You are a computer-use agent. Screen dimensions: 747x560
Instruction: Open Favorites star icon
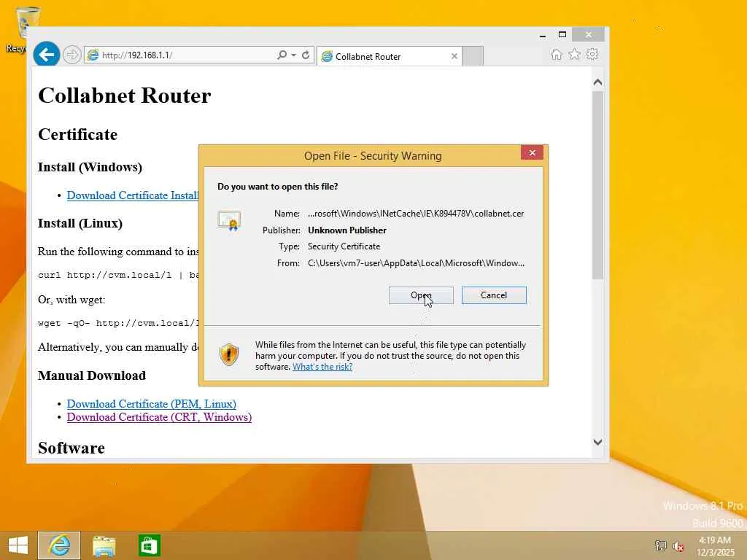[x=575, y=54]
